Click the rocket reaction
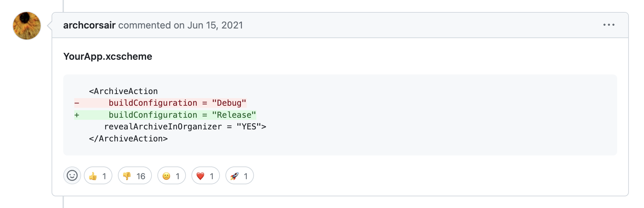Image resolution: width=644 pixels, height=208 pixels. tap(240, 176)
